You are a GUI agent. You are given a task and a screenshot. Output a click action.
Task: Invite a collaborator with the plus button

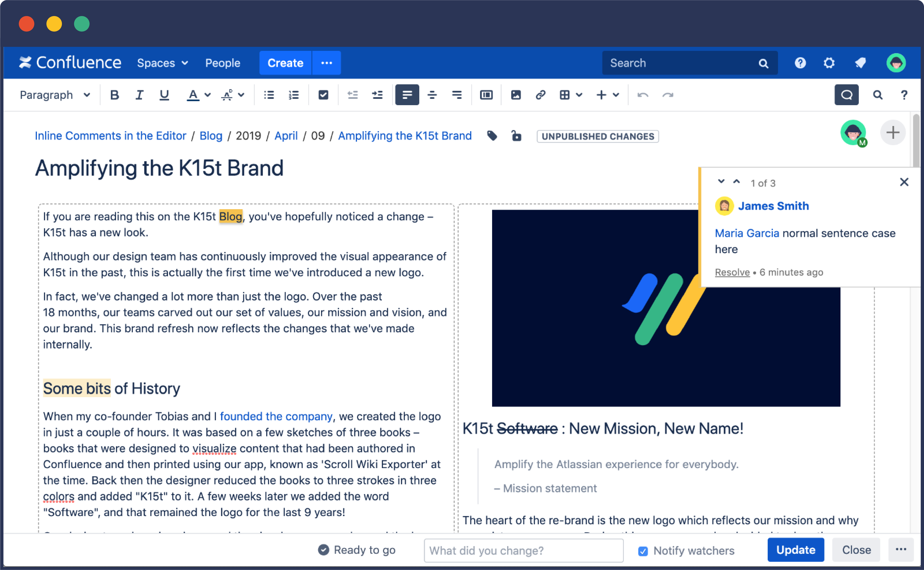point(893,133)
